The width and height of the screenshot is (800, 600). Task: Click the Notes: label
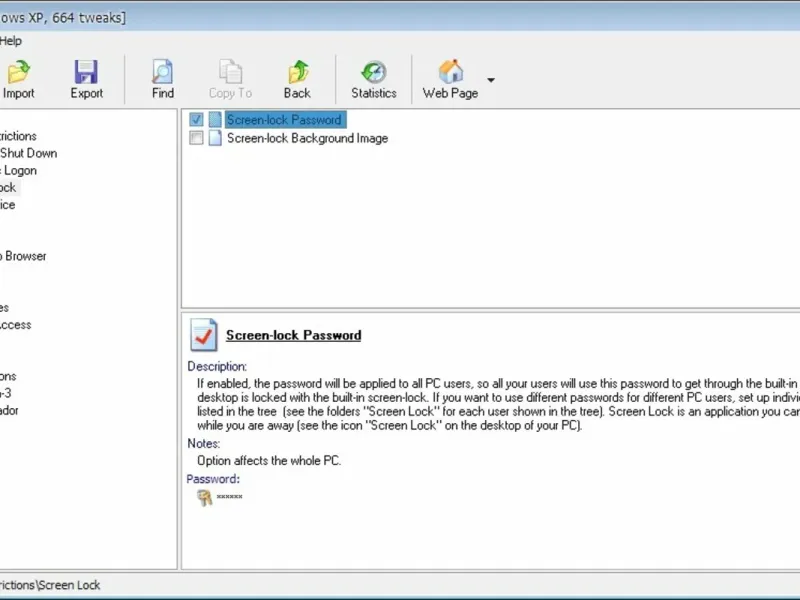click(x=204, y=443)
